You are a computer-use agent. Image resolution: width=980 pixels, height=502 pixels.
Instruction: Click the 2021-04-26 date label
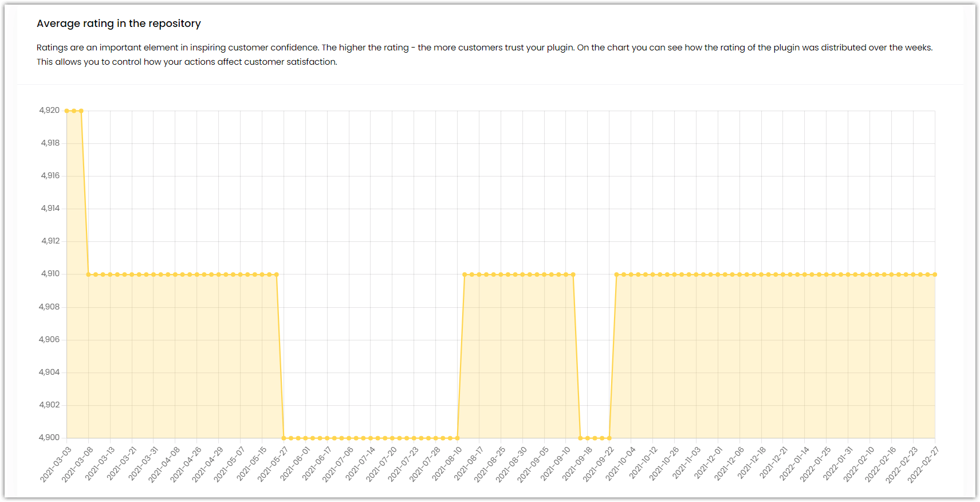[186, 465]
